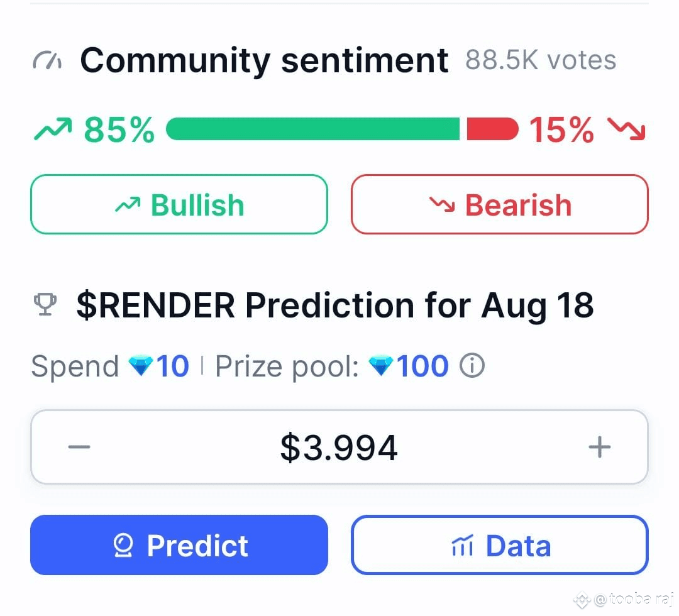Vote Bearish on community sentiment
Viewport: 679px width, 616px height.
(x=499, y=204)
